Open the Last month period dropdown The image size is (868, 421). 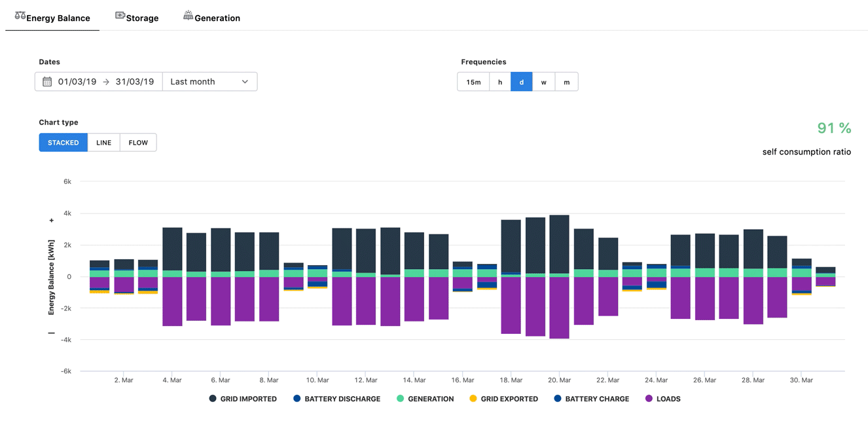click(209, 82)
